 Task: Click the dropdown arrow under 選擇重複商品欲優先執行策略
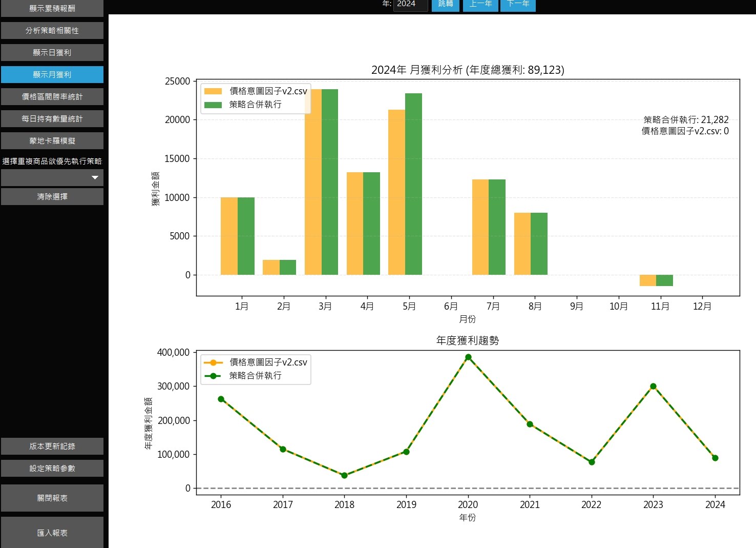click(x=95, y=177)
